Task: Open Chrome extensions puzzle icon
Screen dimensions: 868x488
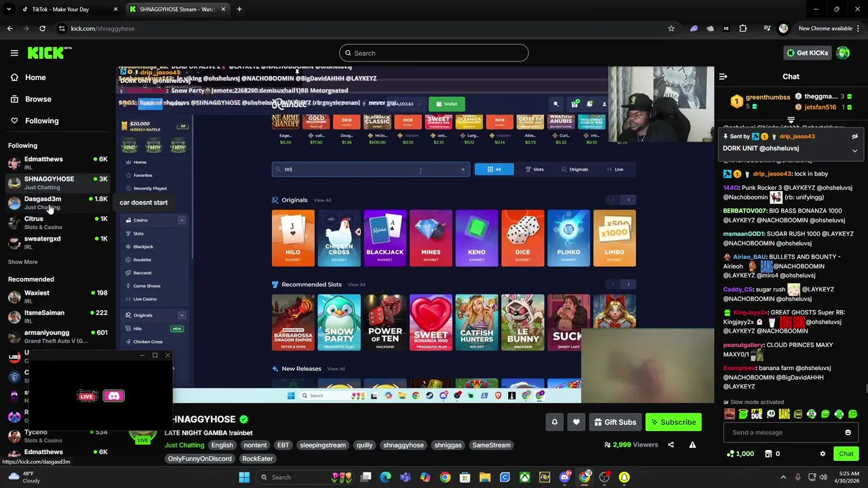Action: click(743, 28)
